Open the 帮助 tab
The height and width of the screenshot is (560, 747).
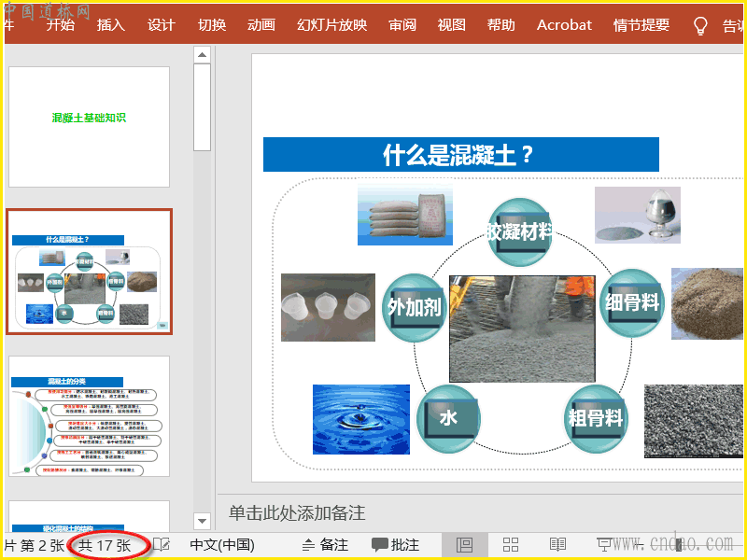coord(501,25)
